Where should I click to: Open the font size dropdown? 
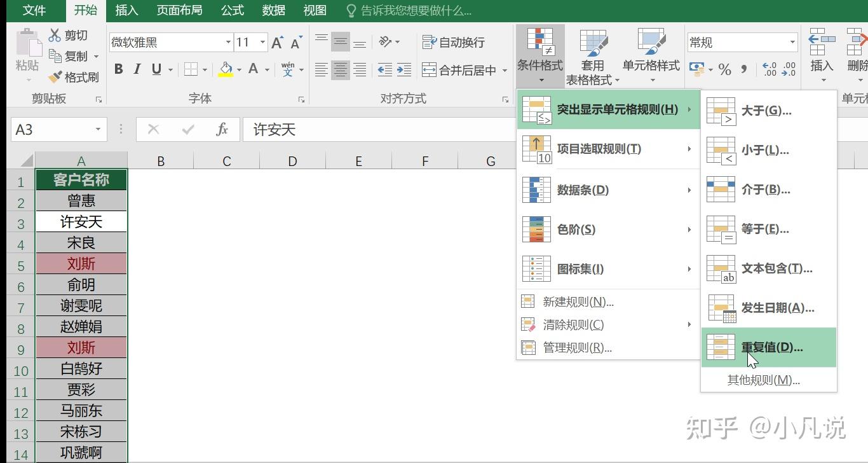pos(263,43)
